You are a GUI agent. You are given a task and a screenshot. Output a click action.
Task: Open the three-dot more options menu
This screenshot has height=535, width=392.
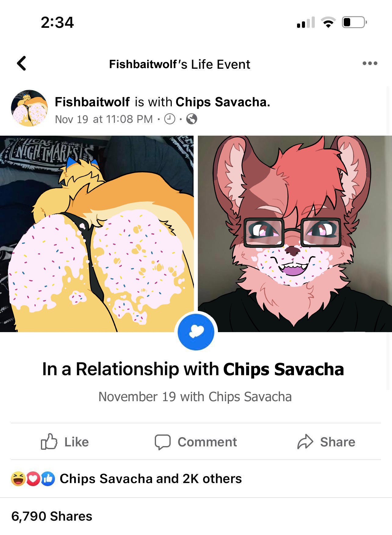point(370,63)
